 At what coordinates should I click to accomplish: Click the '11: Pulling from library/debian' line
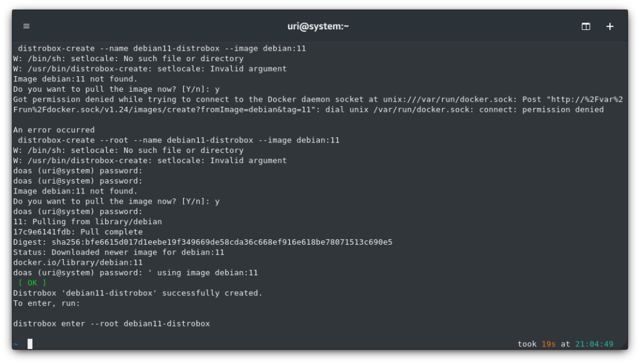pyautogui.click(x=87, y=222)
